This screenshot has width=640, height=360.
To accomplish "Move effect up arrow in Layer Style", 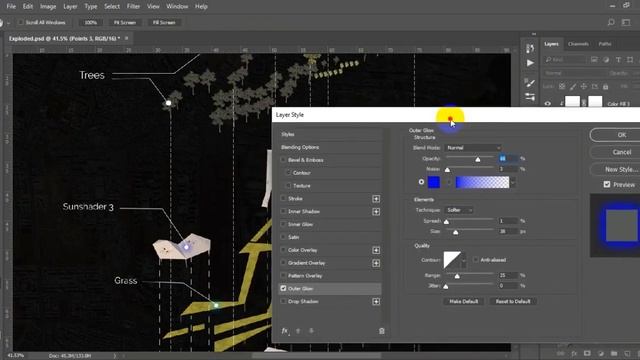I will click(298, 331).
